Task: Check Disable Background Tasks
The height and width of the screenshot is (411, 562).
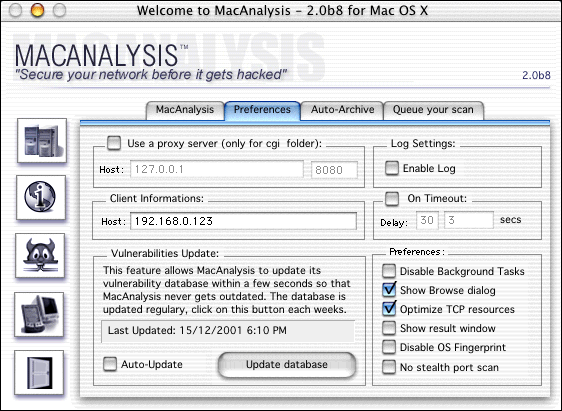Action: (x=389, y=271)
